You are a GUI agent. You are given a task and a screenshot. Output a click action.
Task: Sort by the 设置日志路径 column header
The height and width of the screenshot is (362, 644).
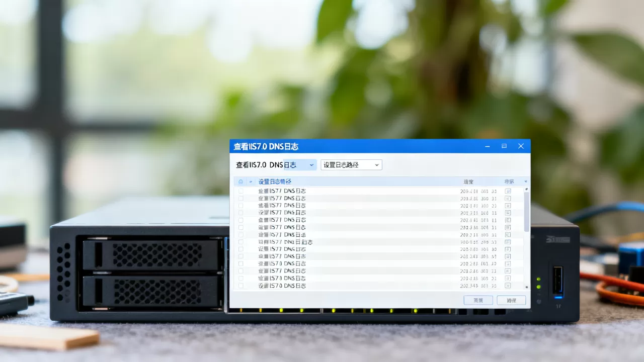pyautogui.click(x=275, y=182)
